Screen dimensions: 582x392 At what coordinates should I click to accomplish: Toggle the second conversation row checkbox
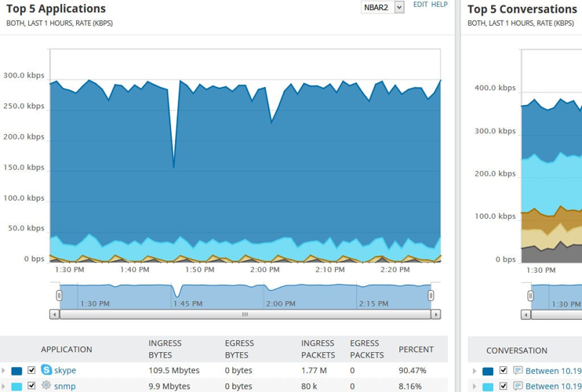click(x=504, y=386)
